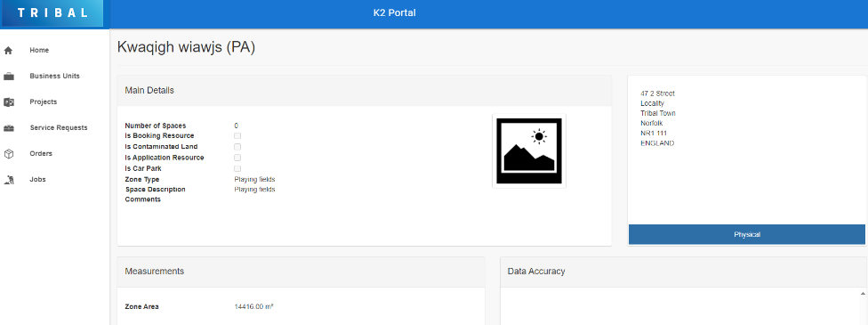Screen dimensions: 868x325
Task: Select the placeholder landscape image
Action: coord(528,150)
